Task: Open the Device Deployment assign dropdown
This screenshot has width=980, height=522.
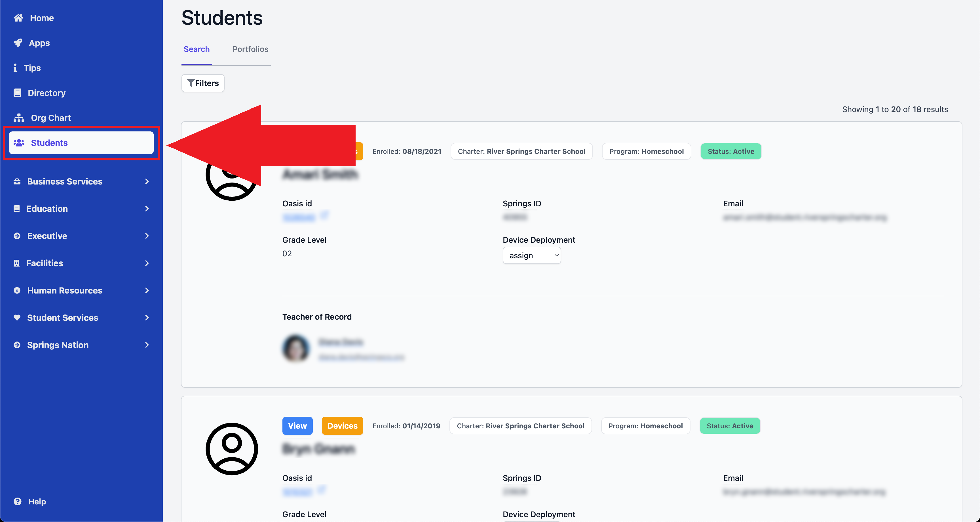Action: click(x=531, y=255)
